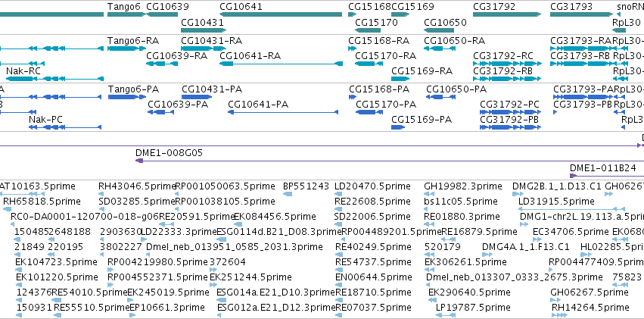Open protein Nak-PC
644x319 pixels.
pyautogui.click(x=45, y=120)
